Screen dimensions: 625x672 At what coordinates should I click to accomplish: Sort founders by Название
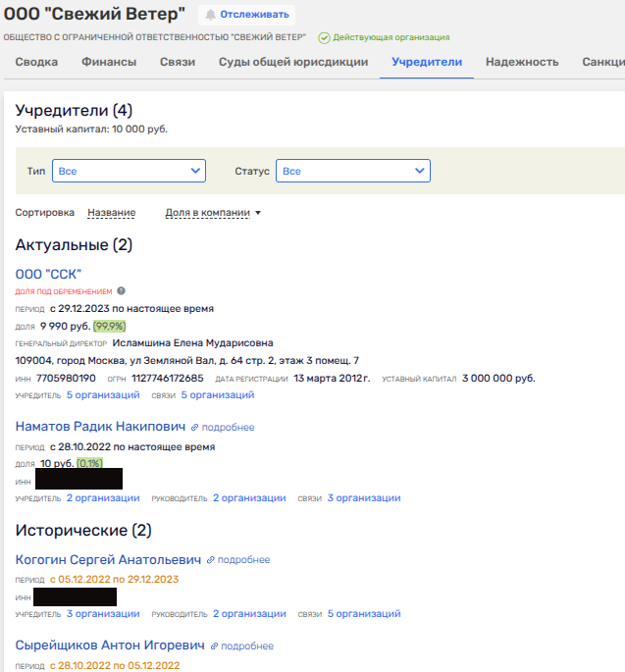tap(111, 213)
